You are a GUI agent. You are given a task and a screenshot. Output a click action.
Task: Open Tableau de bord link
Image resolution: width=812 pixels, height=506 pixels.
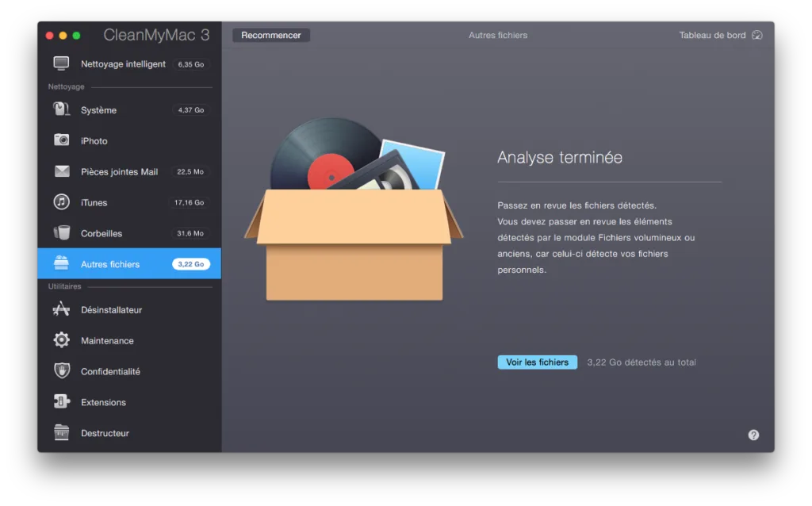tap(712, 35)
